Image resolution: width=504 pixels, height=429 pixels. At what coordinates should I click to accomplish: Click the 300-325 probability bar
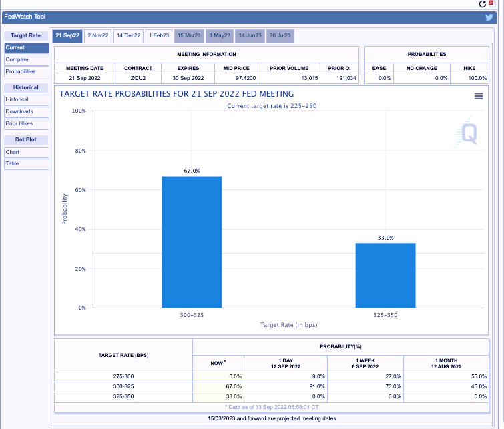192,242
